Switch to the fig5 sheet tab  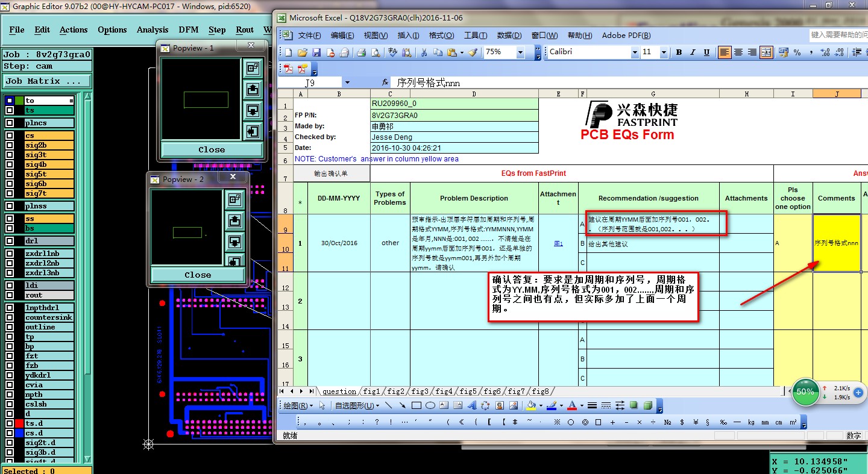468,391
